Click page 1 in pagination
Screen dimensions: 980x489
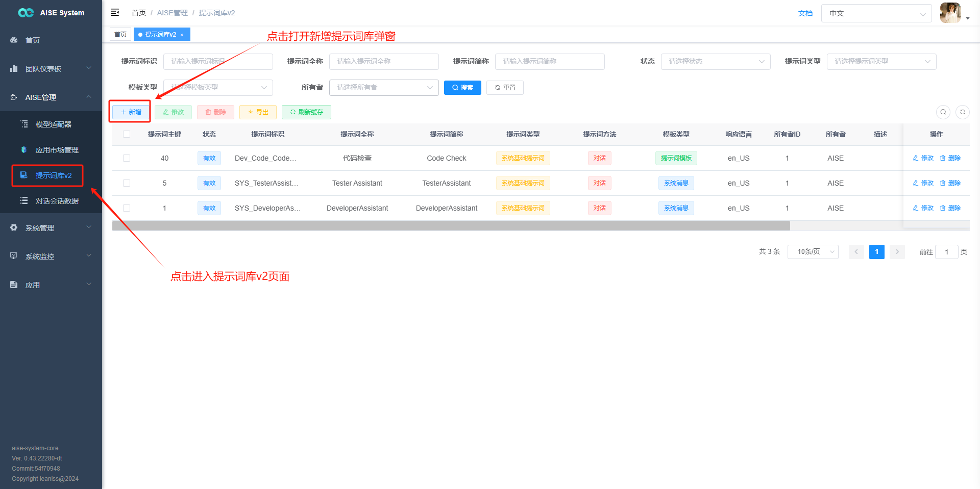point(877,252)
